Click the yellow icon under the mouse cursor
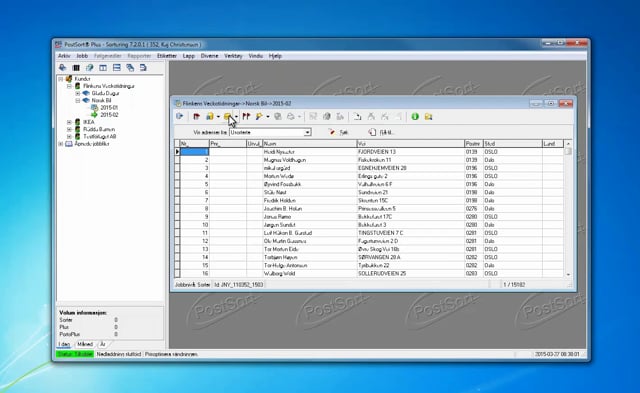Image resolution: width=640 pixels, height=393 pixels. pos(228,117)
